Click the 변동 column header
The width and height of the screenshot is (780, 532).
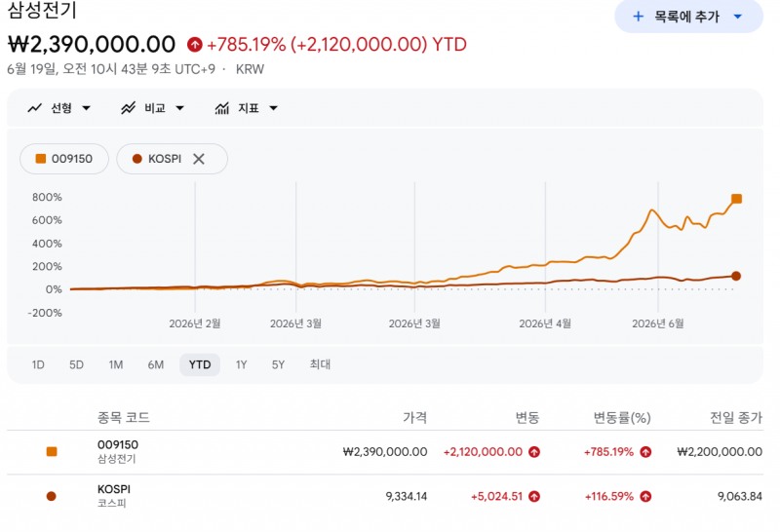(x=527, y=417)
